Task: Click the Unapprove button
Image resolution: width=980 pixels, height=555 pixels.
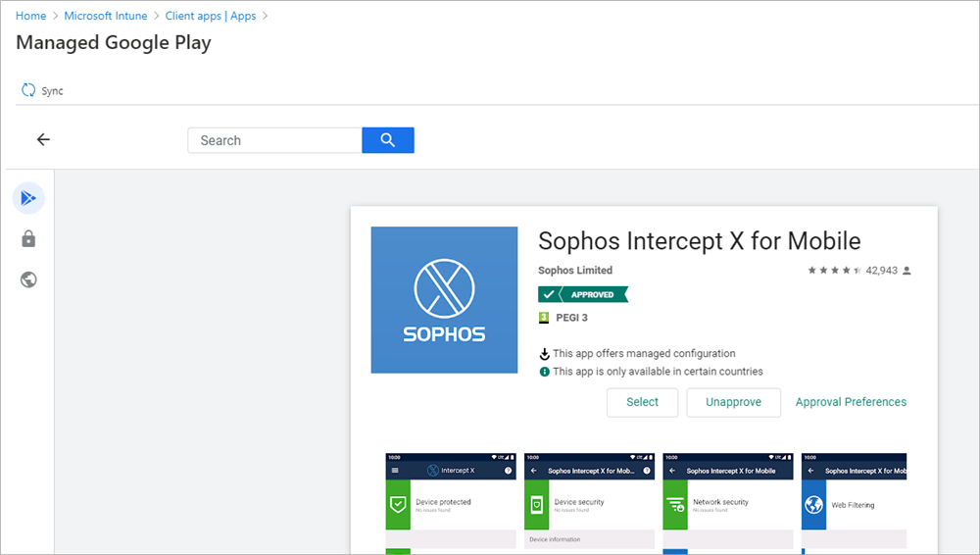Action: click(734, 402)
